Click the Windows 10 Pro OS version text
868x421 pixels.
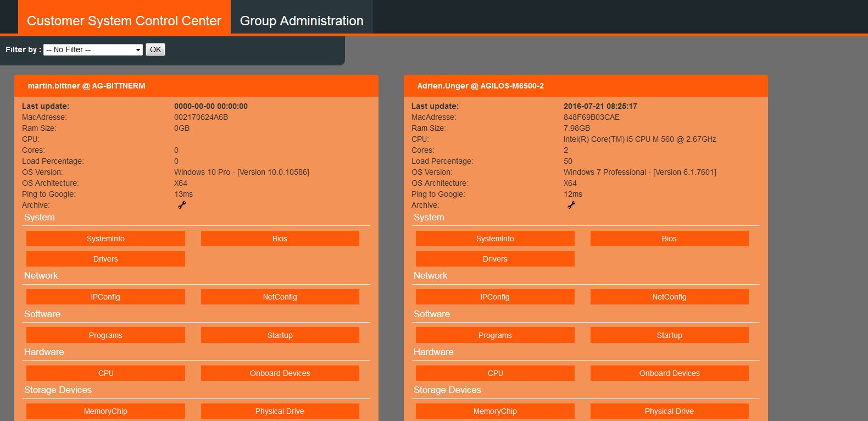coord(242,172)
